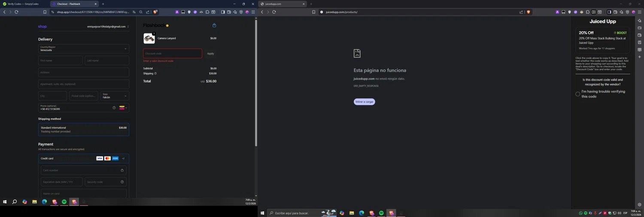This screenshot has height=217, width=644.
Task: Close the Checkout - Flashback tab
Action: 95,4
